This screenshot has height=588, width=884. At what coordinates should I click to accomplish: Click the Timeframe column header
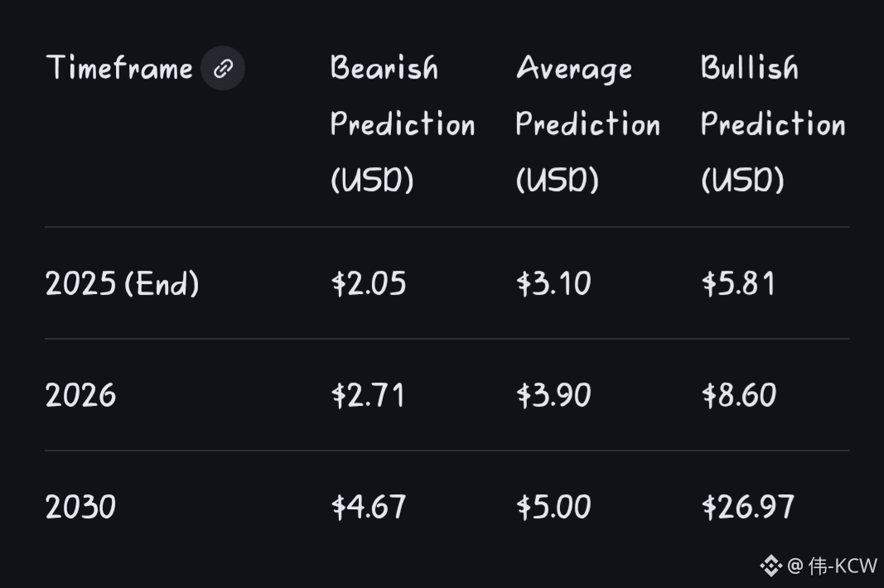tap(119, 68)
